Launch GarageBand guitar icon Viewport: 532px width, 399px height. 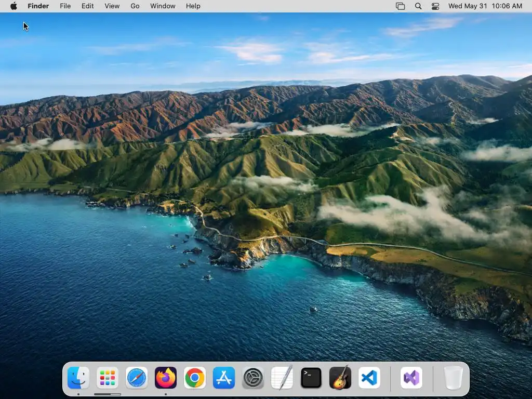[340, 378]
